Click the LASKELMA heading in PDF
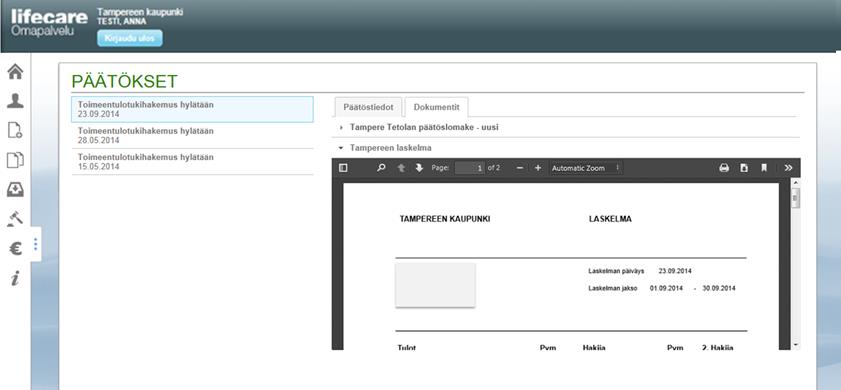This screenshot has height=390, width=841. coord(610,219)
